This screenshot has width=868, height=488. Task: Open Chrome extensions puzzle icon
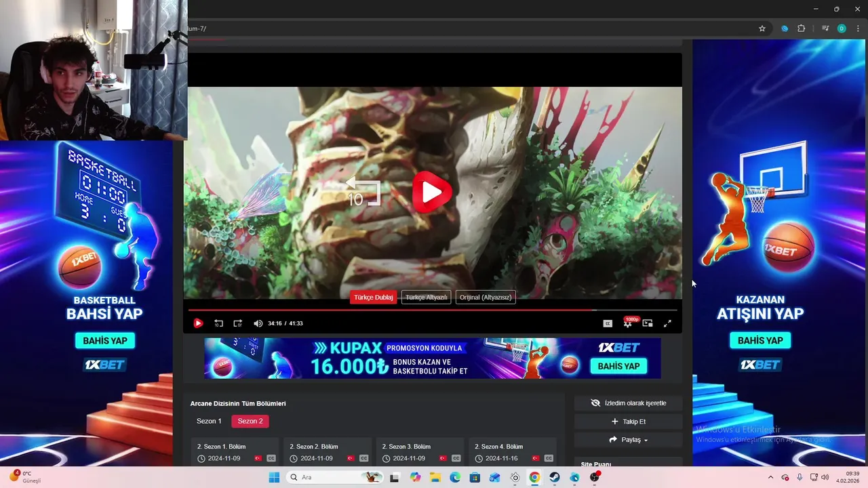801,28
